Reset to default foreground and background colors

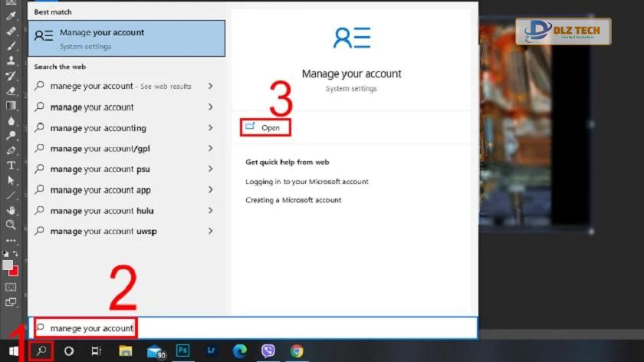click(5, 254)
